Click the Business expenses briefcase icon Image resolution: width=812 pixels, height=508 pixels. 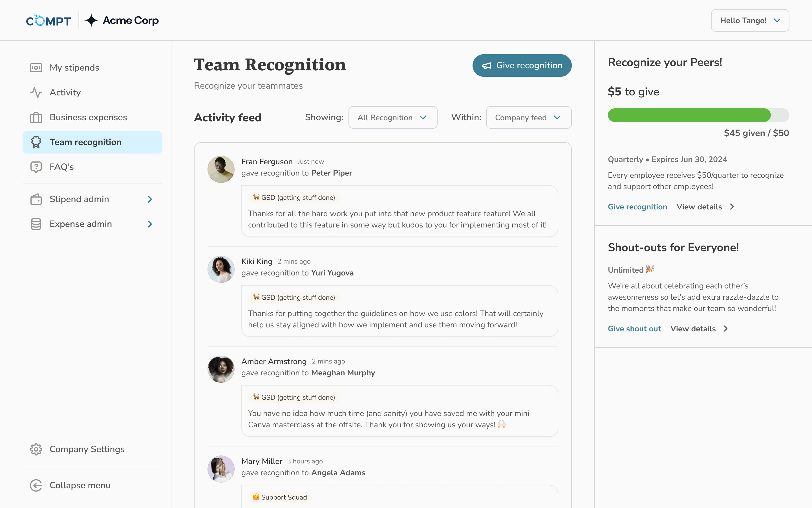click(x=36, y=117)
